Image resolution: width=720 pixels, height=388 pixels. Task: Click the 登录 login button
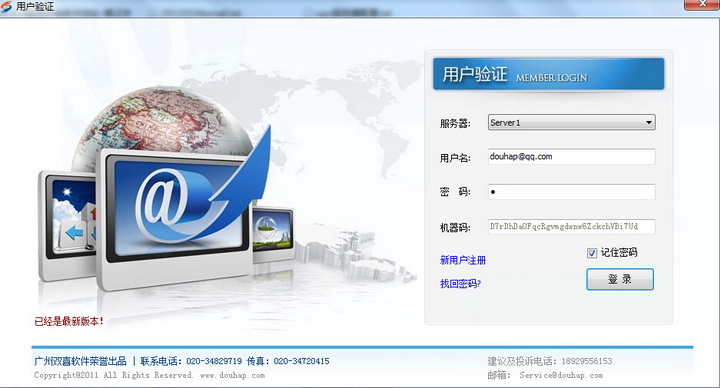tap(620, 279)
